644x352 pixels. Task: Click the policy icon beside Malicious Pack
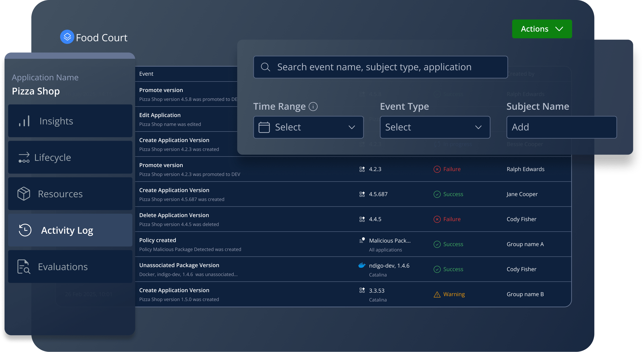pyautogui.click(x=362, y=240)
